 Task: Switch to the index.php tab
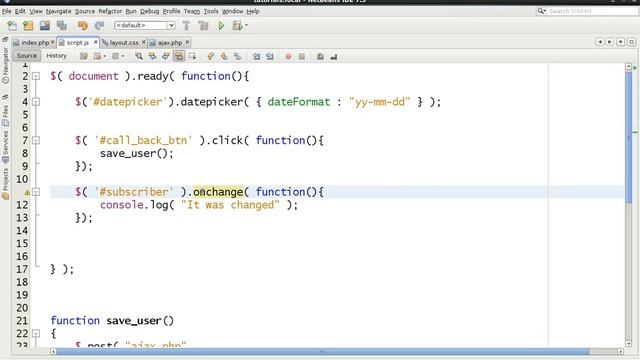[35, 42]
